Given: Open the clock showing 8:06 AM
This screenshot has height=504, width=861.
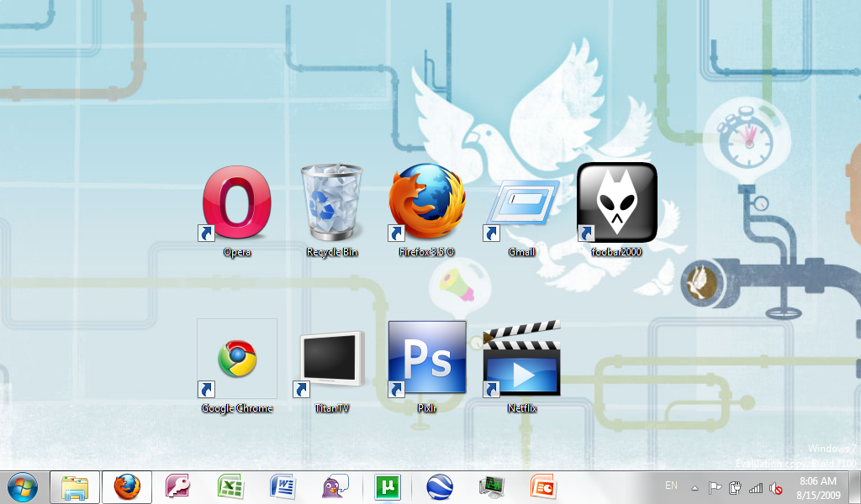Looking at the screenshot, I should [818, 487].
